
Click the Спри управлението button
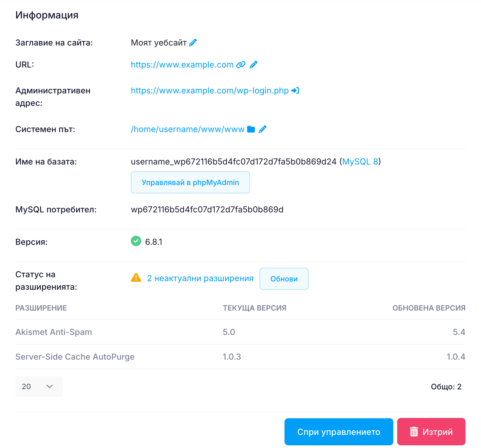[x=339, y=432]
